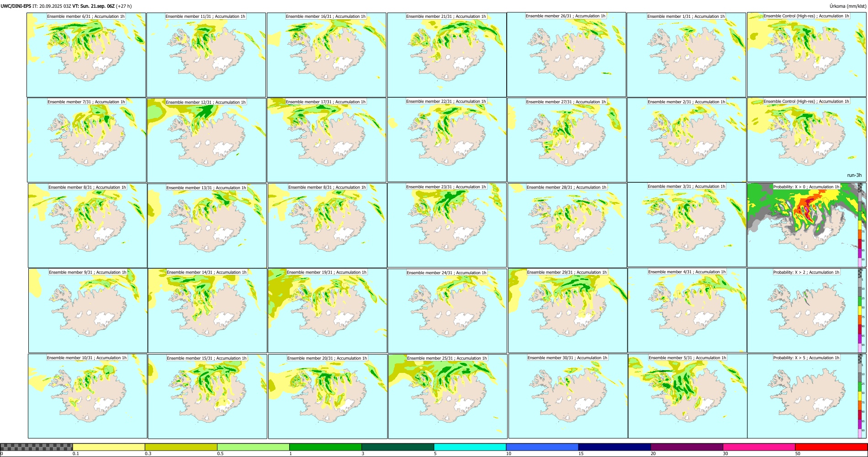This screenshot has height=457, width=868.
Task: Select the checkered gray 0–0.1 legend swatch
Action: tap(37, 447)
